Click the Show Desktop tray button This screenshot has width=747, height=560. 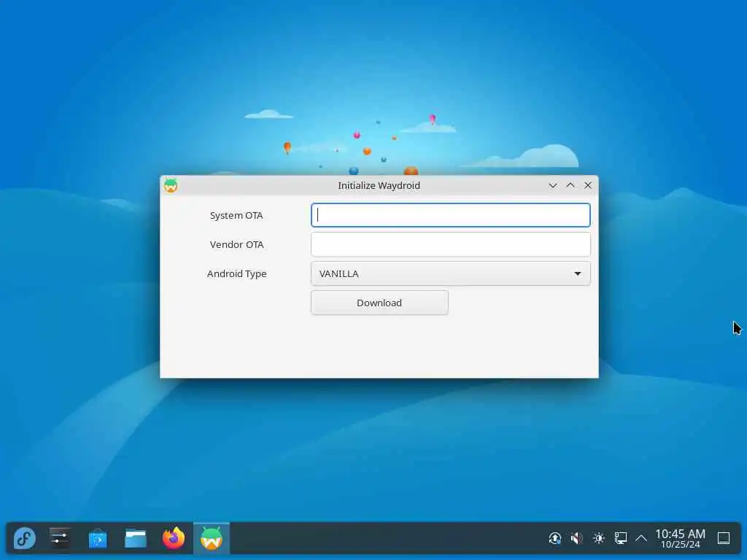point(724,539)
